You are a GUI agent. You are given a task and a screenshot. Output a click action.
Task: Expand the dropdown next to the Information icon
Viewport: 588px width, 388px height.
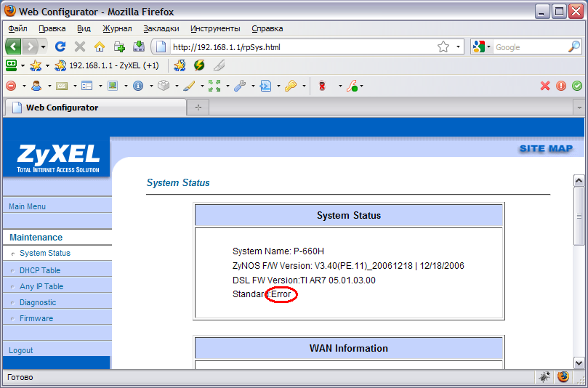click(x=151, y=86)
